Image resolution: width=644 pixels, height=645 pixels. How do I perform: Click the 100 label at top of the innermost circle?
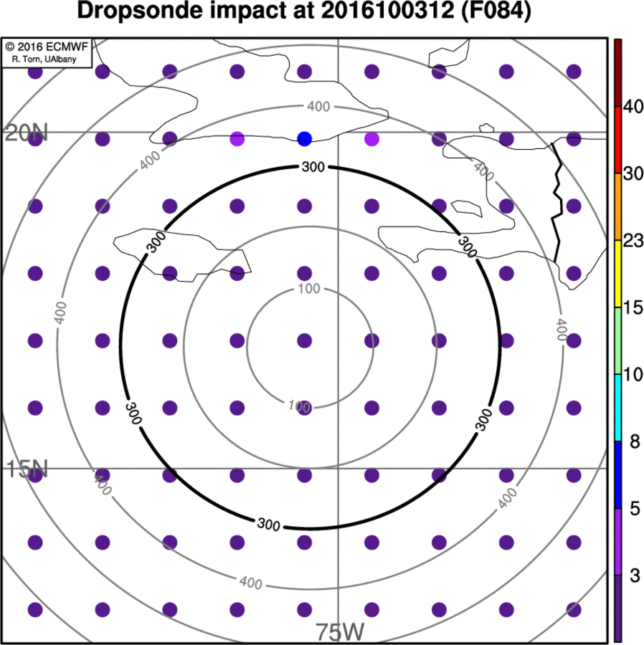point(308,289)
